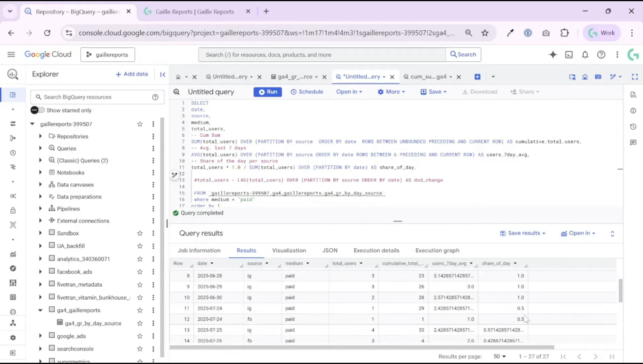
Task: Click the keyboard shortcuts icon above the editor
Action: (599, 77)
